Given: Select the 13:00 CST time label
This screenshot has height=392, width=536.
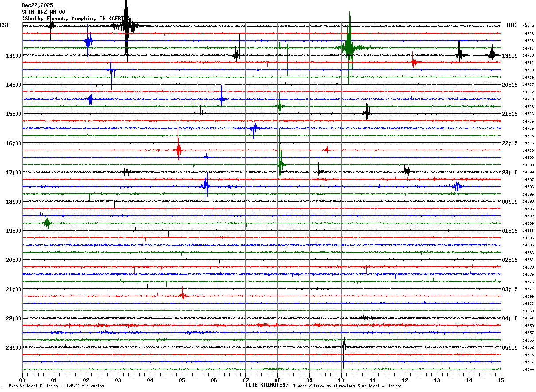Looking at the screenshot, I should coord(13,56).
